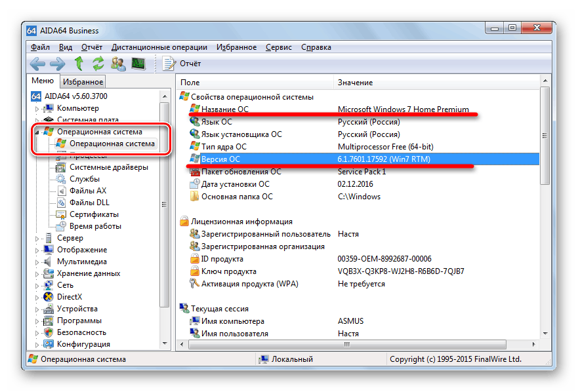Click the Локальный status bar entry
The width and height of the screenshot is (578, 392).
[285, 359]
